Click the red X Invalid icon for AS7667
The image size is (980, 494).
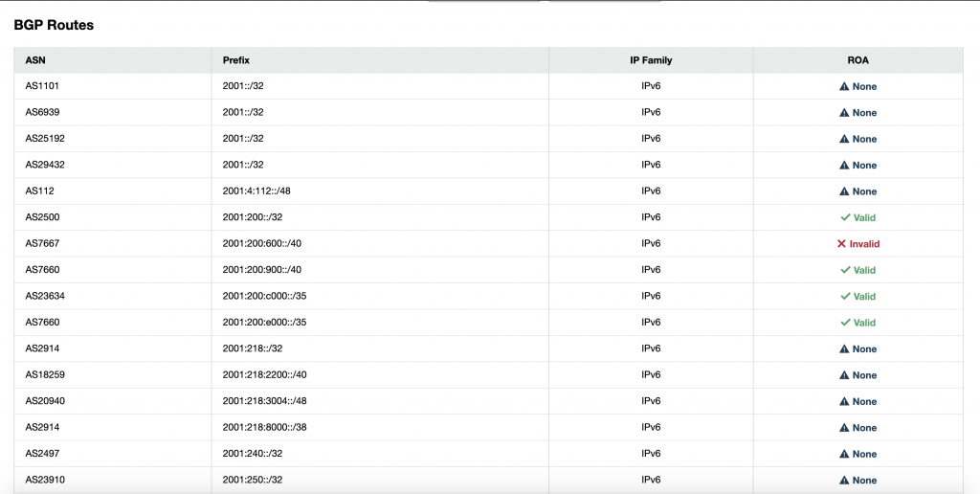(841, 244)
